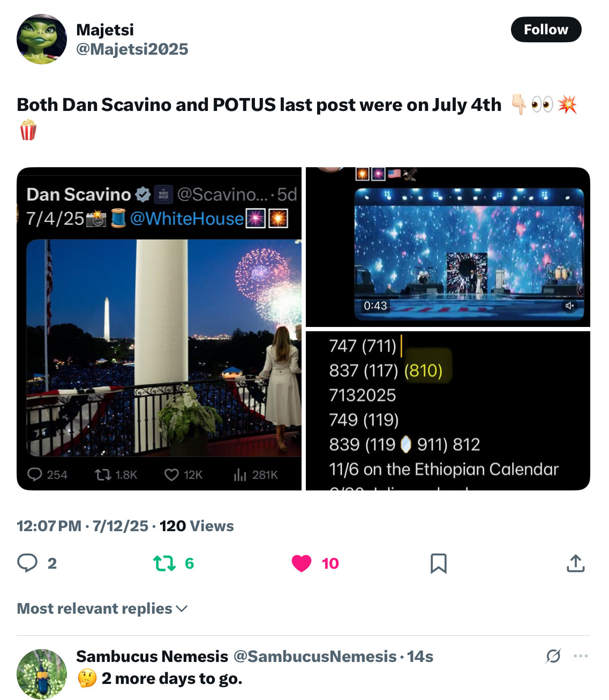Open the share menu icon
Viewport: 609px width, 700px height.
click(x=575, y=563)
